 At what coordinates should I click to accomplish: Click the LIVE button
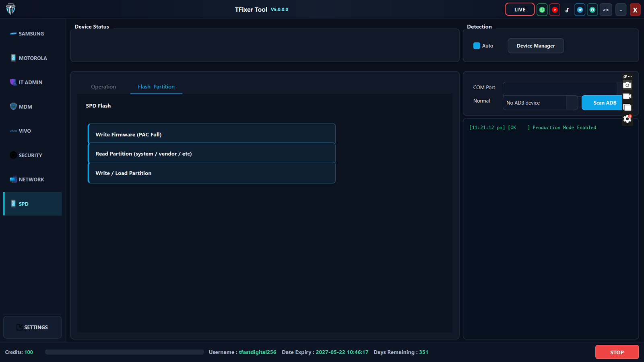tap(520, 10)
